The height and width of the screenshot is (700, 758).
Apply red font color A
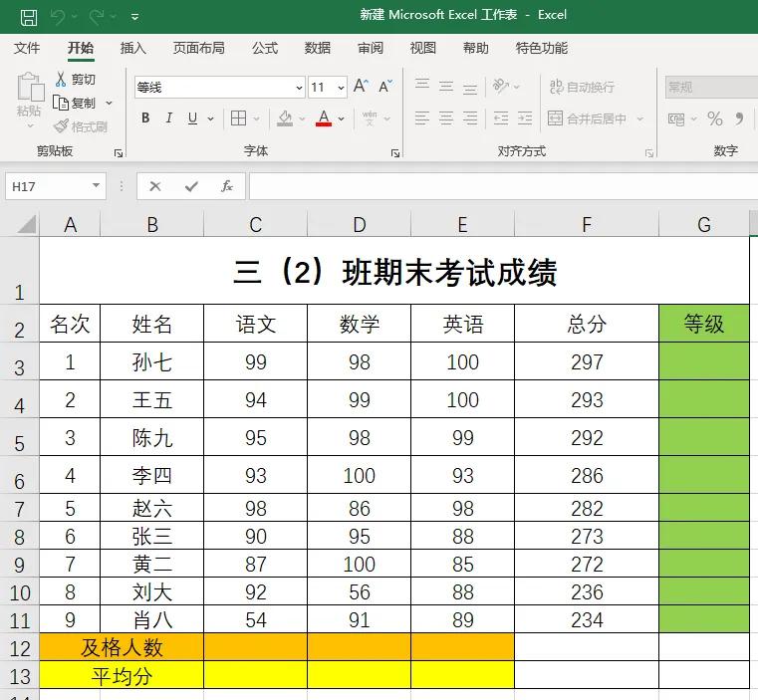point(324,117)
